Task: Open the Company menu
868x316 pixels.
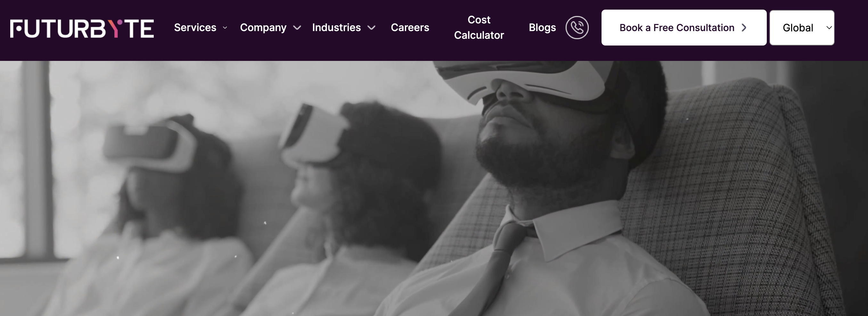Action: (x=263, y=28)
